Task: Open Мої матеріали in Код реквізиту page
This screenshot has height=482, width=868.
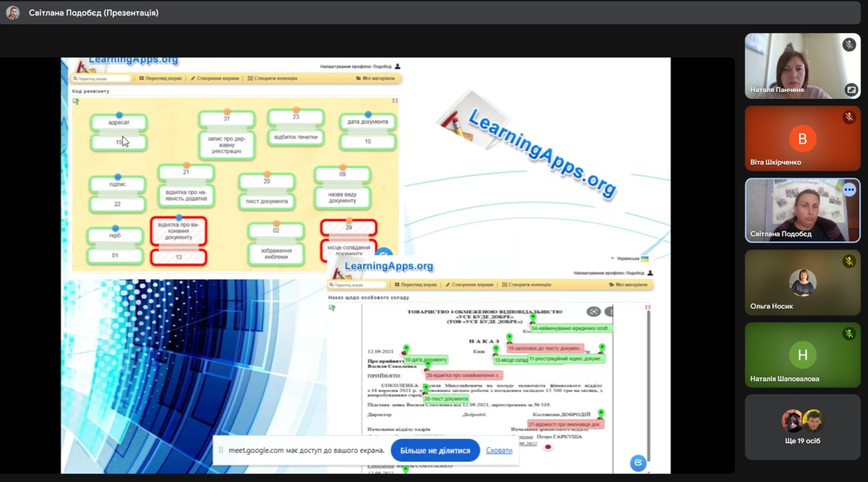Action: (x=375, y=78)
